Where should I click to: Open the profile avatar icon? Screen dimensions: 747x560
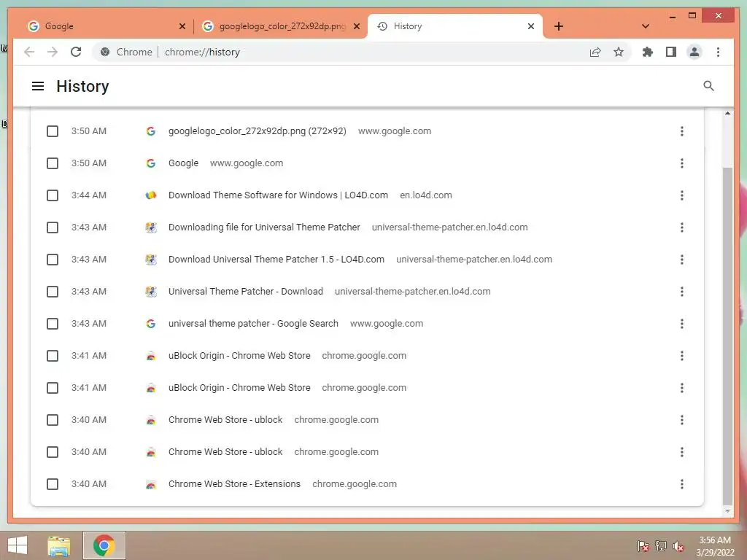tap(694, 52)
